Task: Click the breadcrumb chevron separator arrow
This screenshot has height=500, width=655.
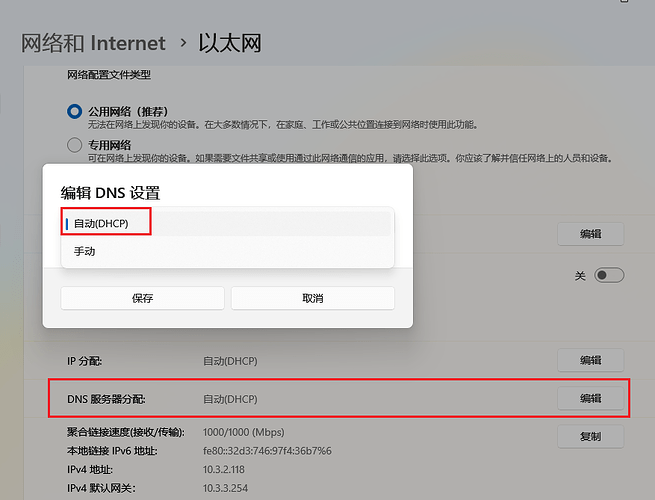Action: (x=183, y=44)
